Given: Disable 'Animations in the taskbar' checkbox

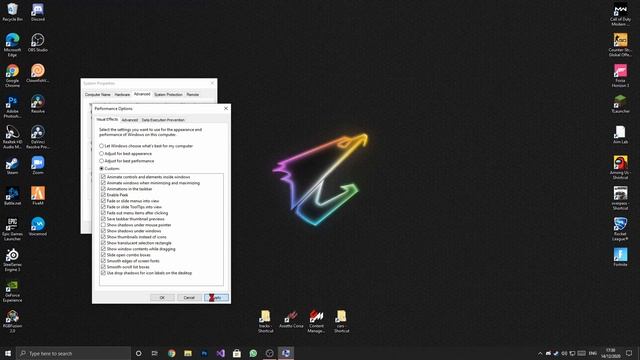Looking at the screenshot, I should tap(103, 189).
